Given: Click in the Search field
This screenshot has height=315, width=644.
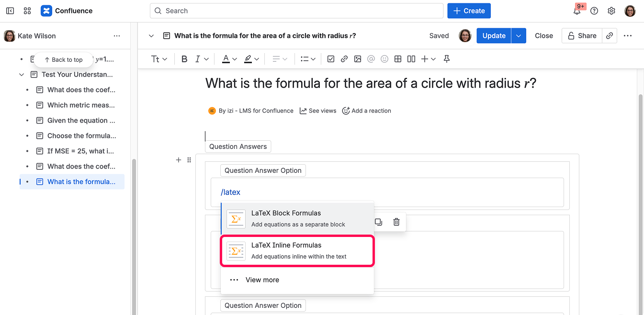Looking at the screenshot, I should click(297, 11).
